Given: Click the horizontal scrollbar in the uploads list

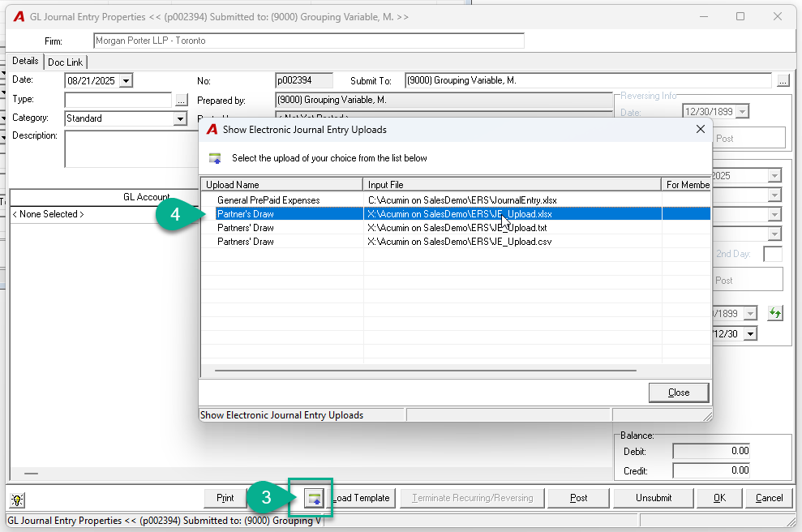Looking at the screenshot, I should 426,370.
